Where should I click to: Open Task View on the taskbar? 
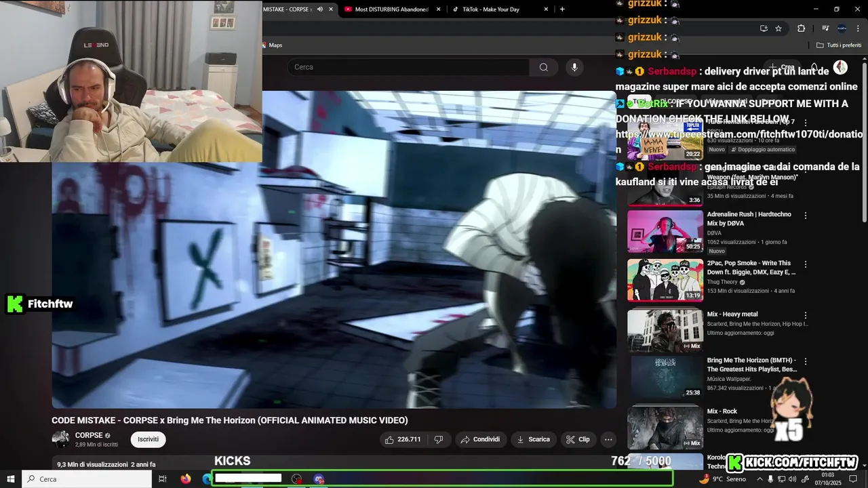[x=163, y=479]
